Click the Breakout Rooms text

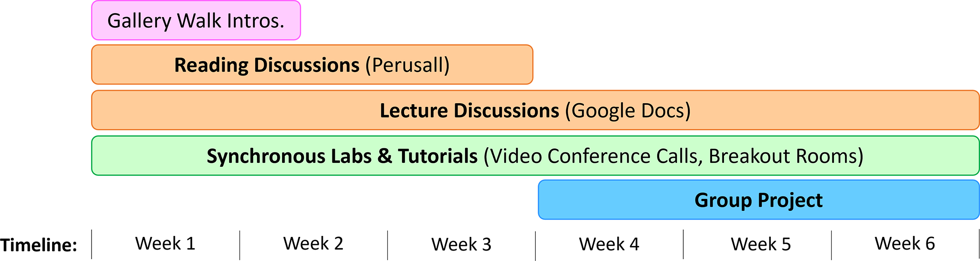coord(782,156)
